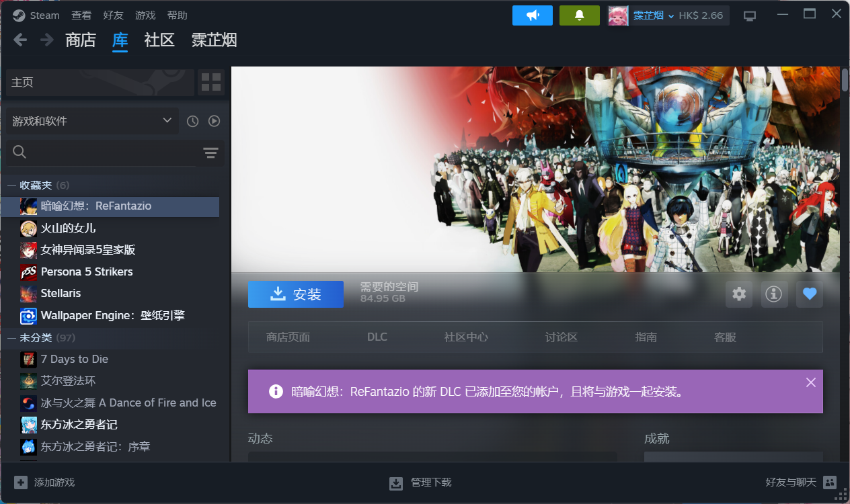Enter Big Picture mode monitor icon
The height and width of the screenshot is (504, 850).
tap(750, 15)
